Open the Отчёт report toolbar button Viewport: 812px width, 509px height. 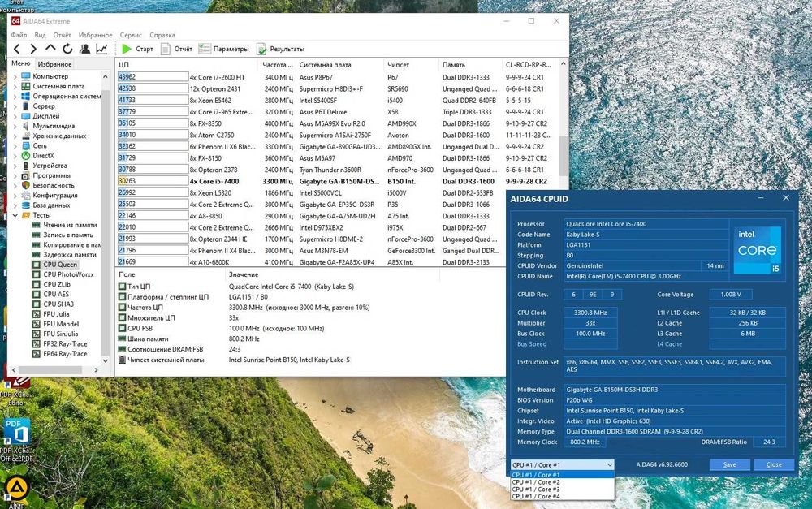coord(176,49)
